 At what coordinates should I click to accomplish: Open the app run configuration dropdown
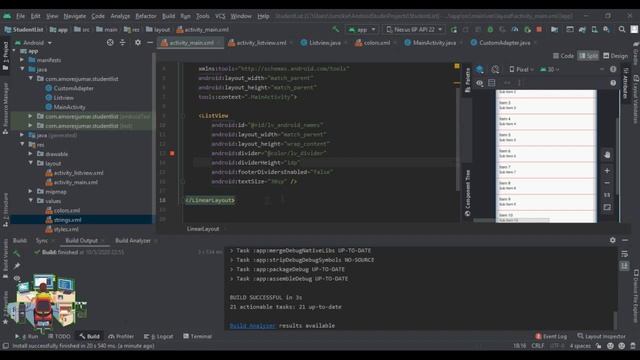[x=362, y=29]
